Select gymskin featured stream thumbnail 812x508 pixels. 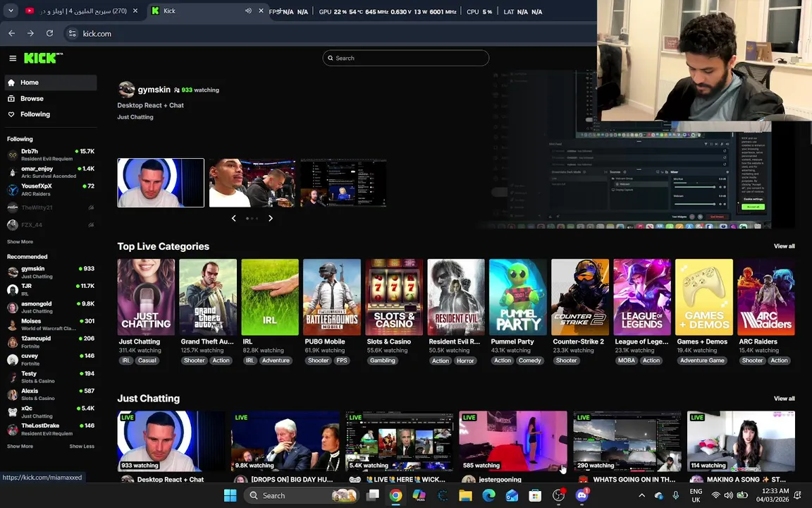click(x=161, y=183)
